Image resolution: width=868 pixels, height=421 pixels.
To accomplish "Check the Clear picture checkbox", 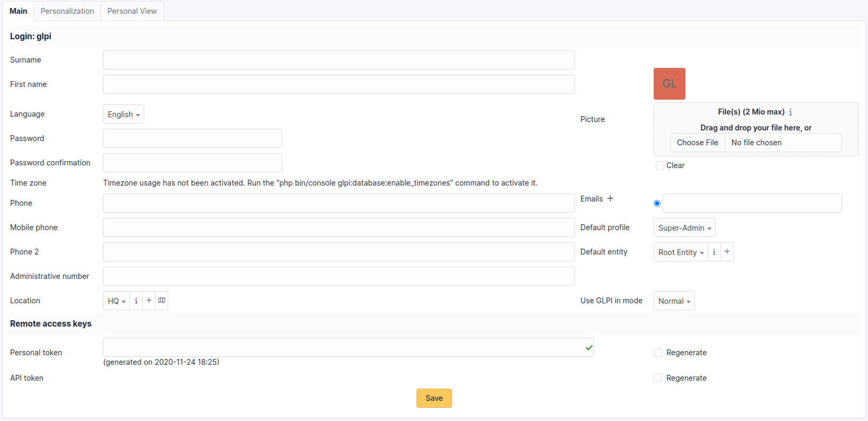I will (x=660, y=165).
